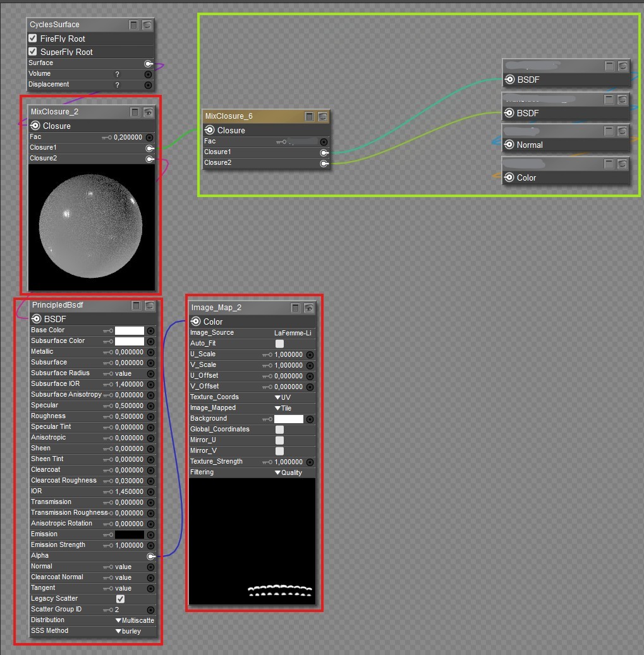Disable the Legacy Scatter checkbox

120,599
